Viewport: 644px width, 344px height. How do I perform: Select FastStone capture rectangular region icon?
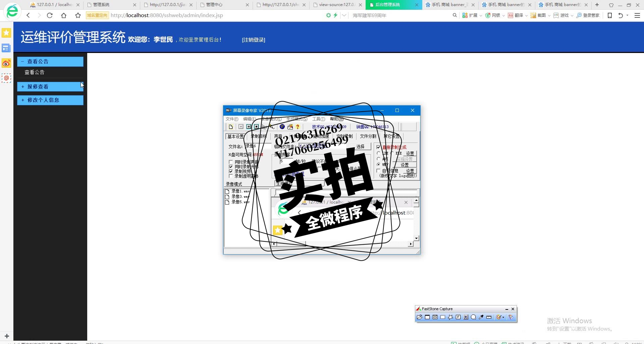point(443,317)
